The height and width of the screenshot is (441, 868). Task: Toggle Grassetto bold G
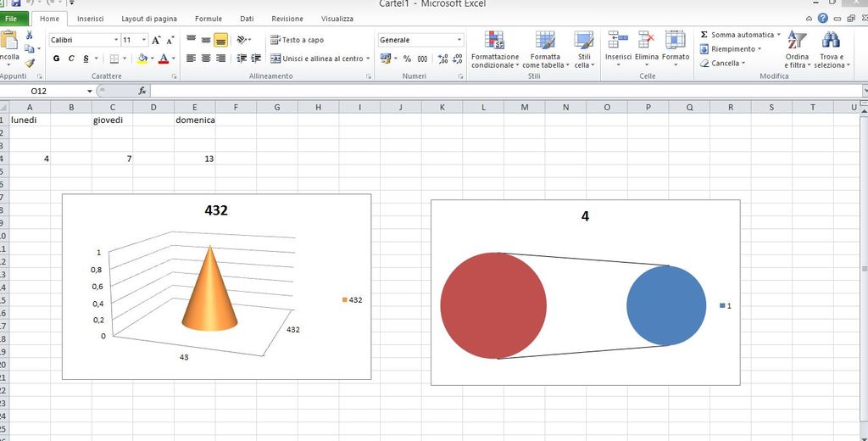pos(56,59)
